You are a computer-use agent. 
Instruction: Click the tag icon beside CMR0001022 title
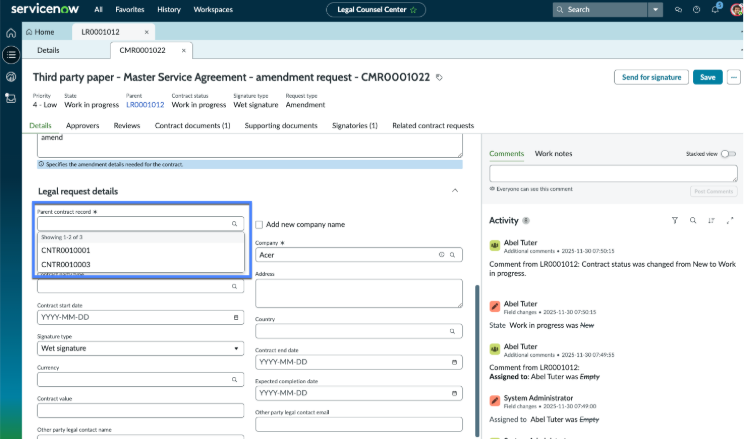coord(439,77)
